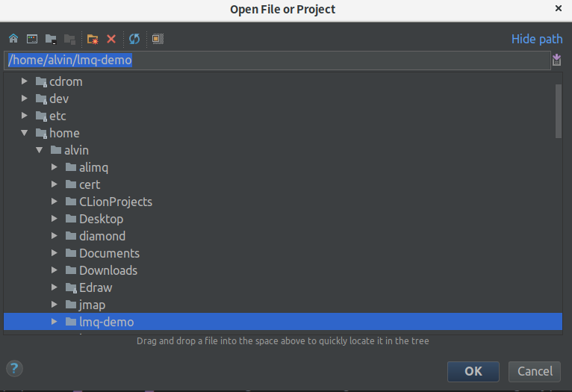Expand the CLionProjects folder

(x=55, y=202)
